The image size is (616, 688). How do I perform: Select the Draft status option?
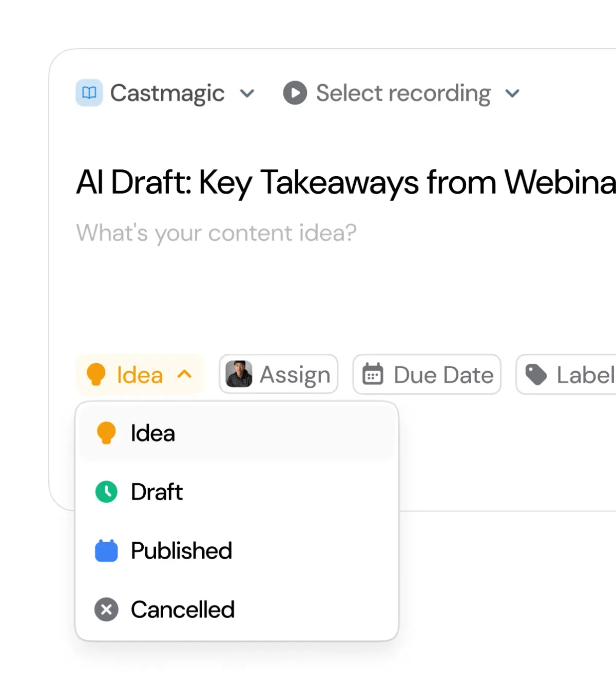(157, 491)
